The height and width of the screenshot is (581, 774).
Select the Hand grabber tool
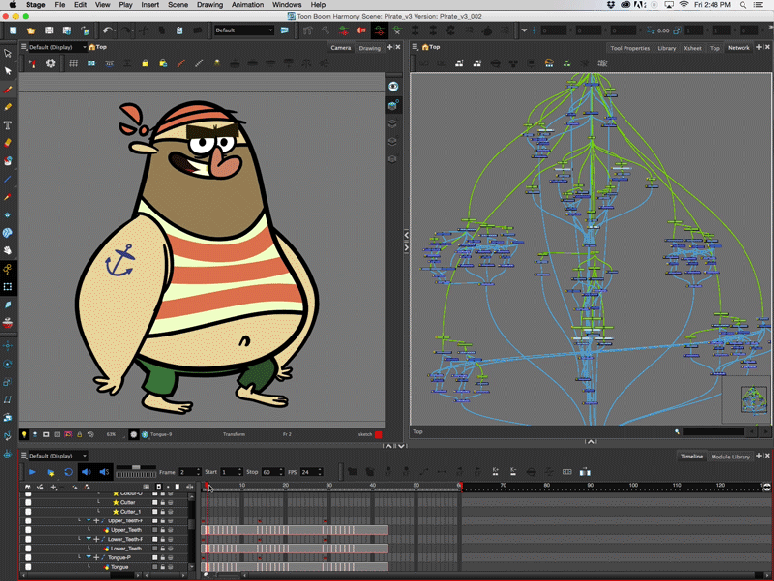tap(8, 251)
